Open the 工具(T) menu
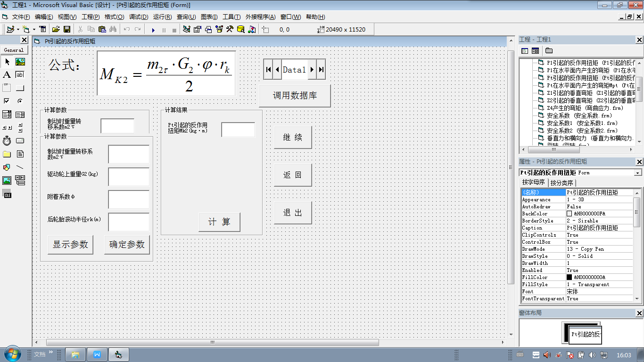The image size is (644, 362). point(231,17)
